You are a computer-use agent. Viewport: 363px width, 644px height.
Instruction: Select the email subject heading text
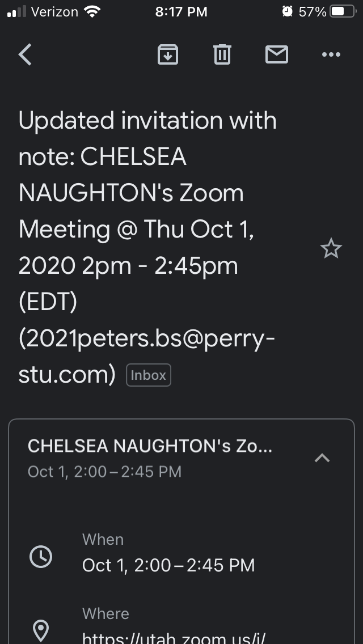147,247
